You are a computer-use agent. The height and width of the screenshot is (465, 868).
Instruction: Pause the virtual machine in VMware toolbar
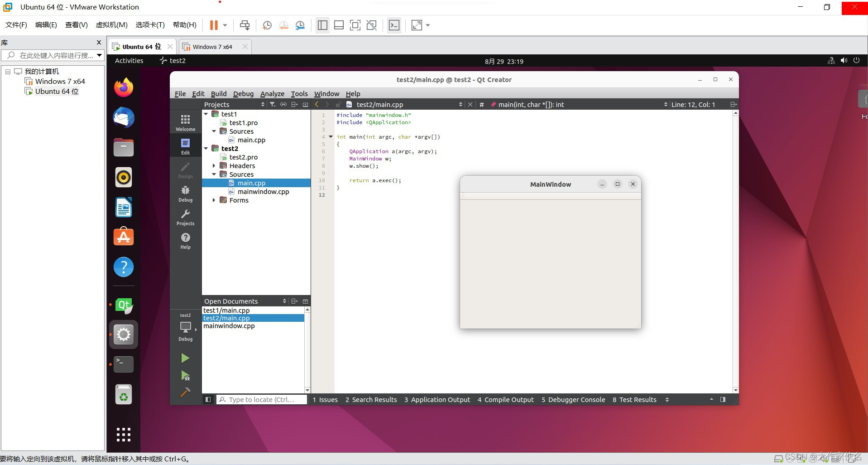(x=214, y=25)
